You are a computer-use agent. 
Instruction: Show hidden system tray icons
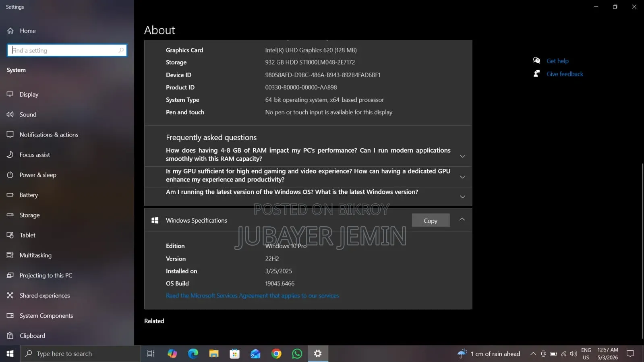tap(533, 354)
